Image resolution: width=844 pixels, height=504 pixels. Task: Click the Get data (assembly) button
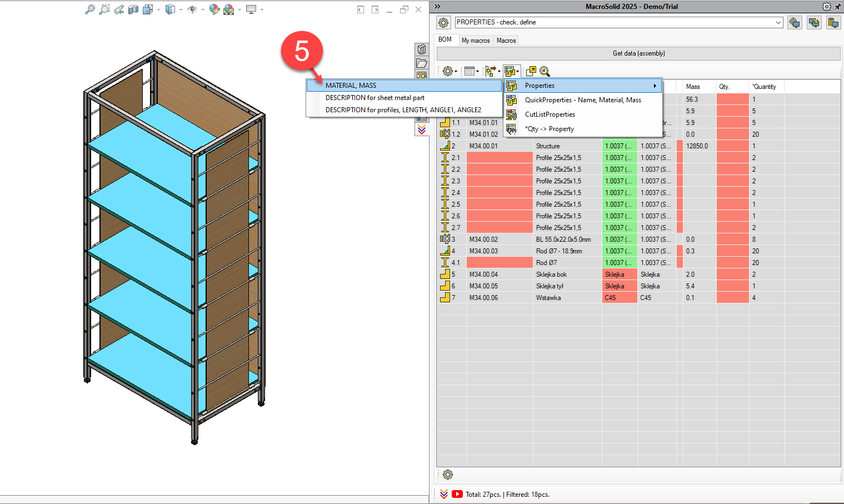638,53
